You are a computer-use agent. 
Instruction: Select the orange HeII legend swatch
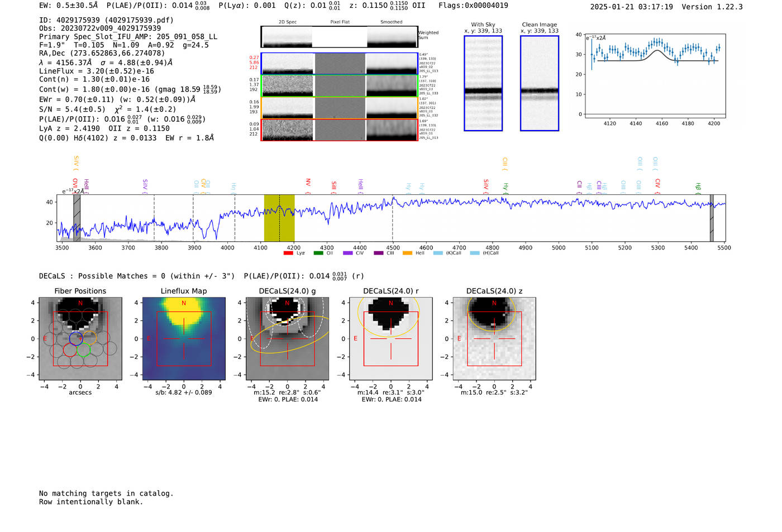(408, 253)
